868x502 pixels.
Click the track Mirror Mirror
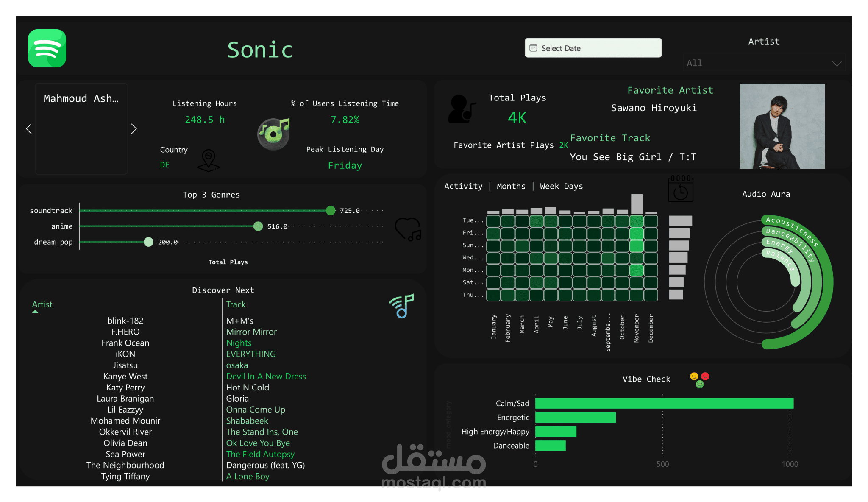251,332
